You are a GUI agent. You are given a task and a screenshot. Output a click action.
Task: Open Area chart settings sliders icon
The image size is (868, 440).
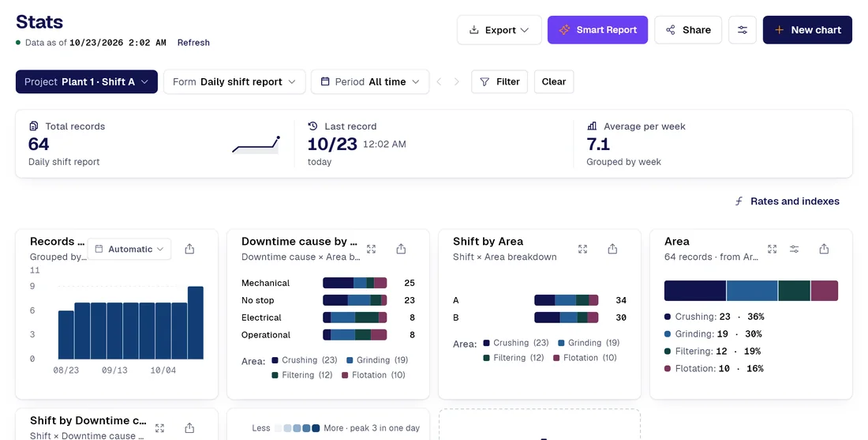tap(795, 249)
